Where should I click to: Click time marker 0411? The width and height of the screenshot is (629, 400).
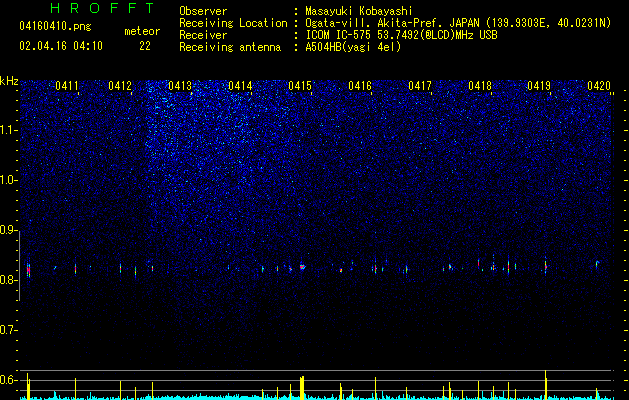click(67, 85)
